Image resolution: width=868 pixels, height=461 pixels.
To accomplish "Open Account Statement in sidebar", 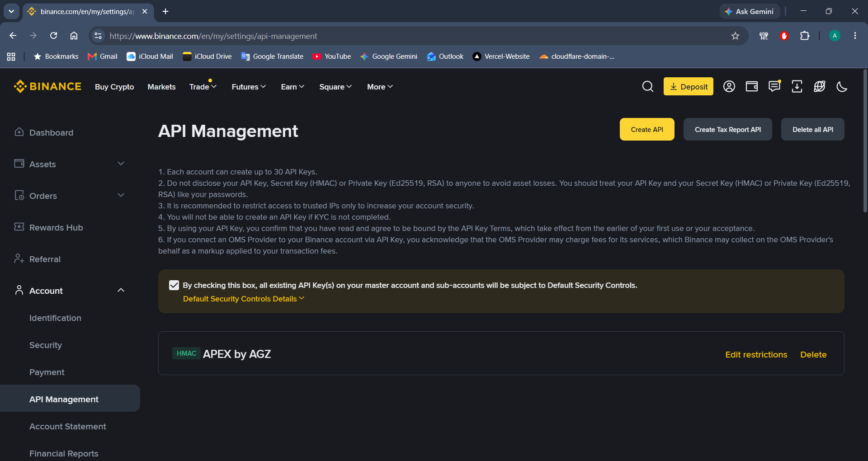I will [68, 426].
